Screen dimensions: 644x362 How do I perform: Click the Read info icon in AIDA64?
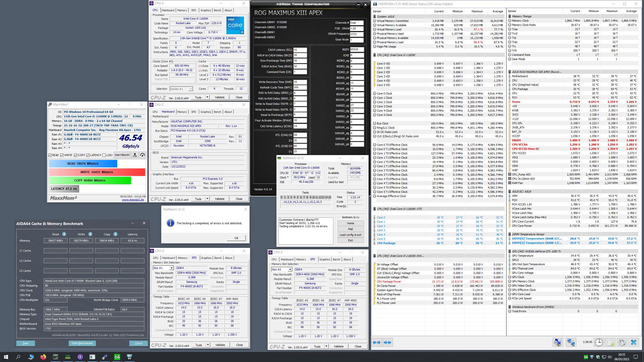click(64, 234)
